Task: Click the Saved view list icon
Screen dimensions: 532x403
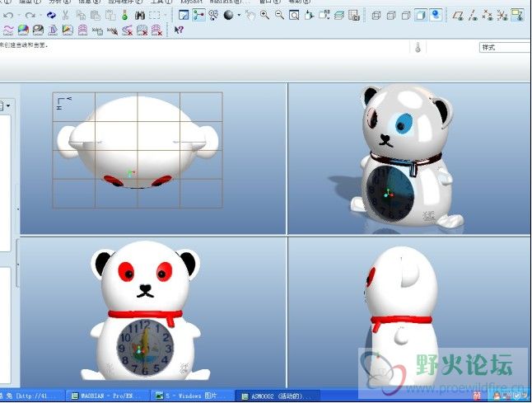Action: [x=324, y=16]
